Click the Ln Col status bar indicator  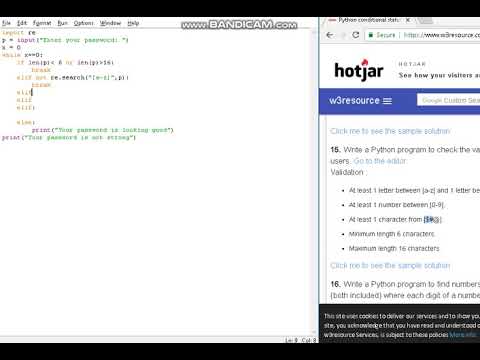(x=300, y=340)
